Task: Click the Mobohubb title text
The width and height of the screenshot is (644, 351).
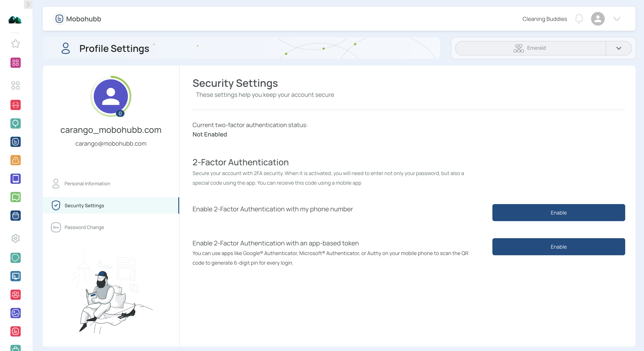Action: click(x=83, y=19)
